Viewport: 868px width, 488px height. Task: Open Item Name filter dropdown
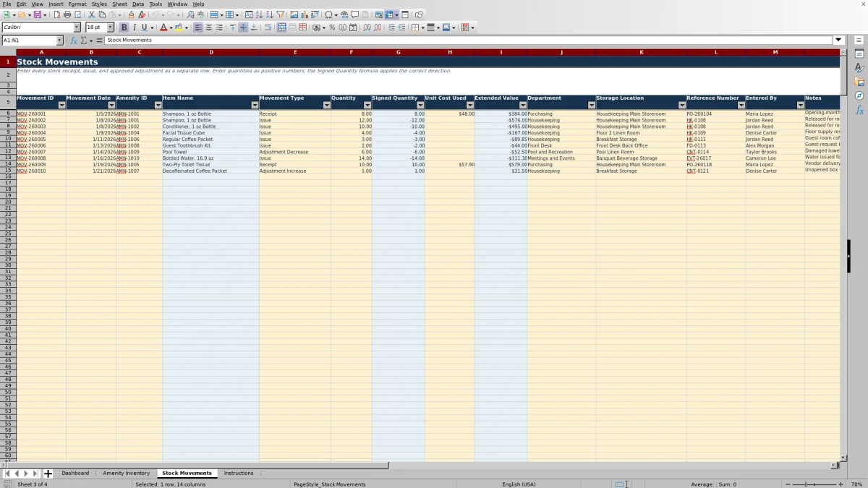[x=255, y=106]
